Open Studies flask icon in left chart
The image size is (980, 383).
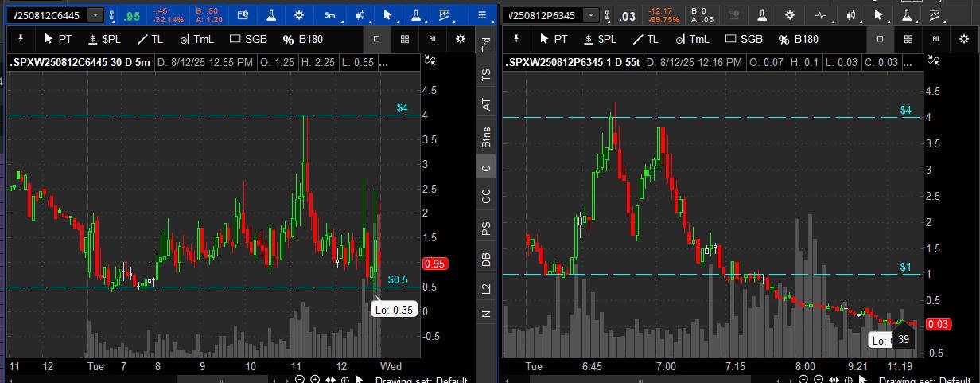coord(272,15)
